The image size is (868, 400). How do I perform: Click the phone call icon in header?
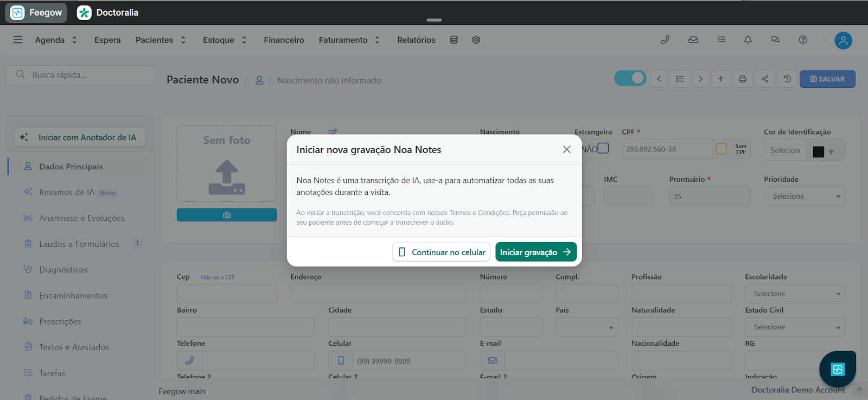coord(665,40)
